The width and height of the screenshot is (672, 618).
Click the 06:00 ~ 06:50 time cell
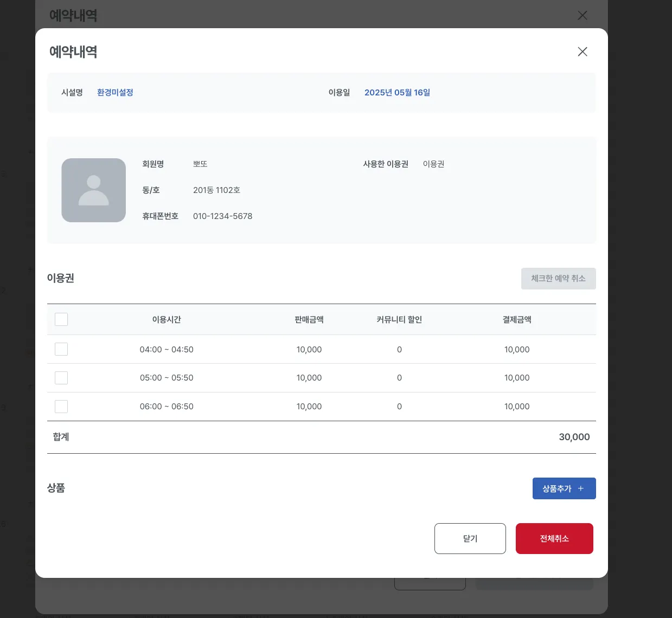pos(167,407)
